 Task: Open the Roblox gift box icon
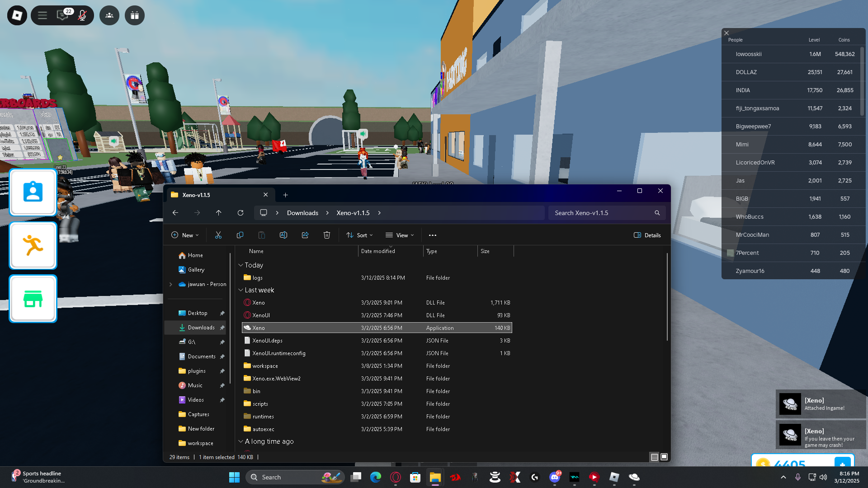[x=135, y=15]
